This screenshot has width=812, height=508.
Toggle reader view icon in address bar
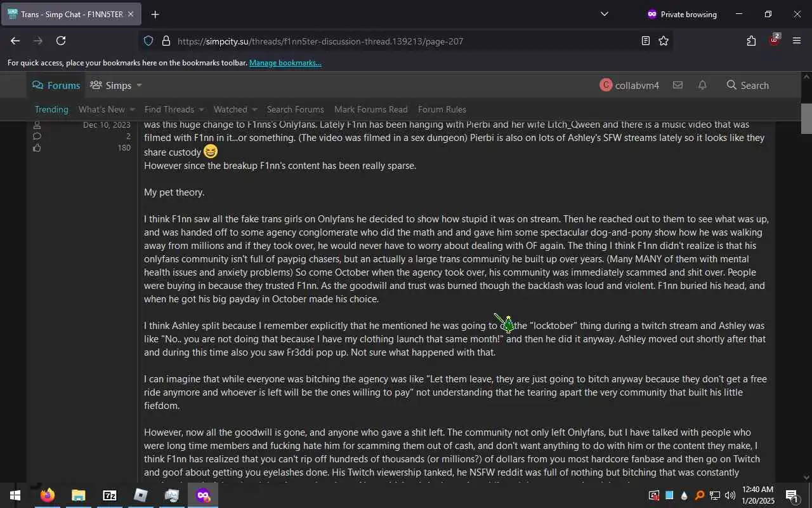click(x=645, y=41)
